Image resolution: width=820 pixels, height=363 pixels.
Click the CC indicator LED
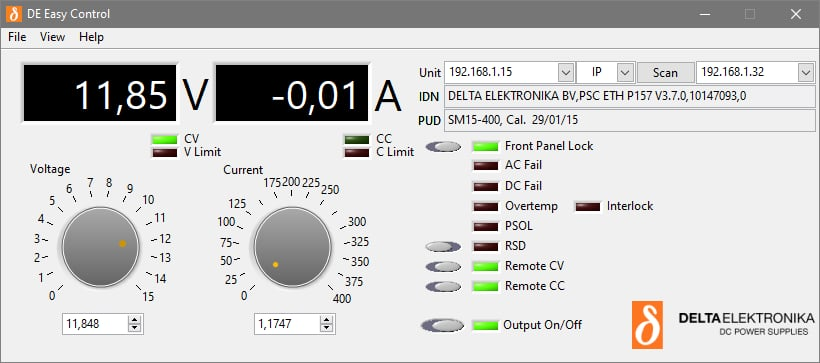[x=357, y=139]
